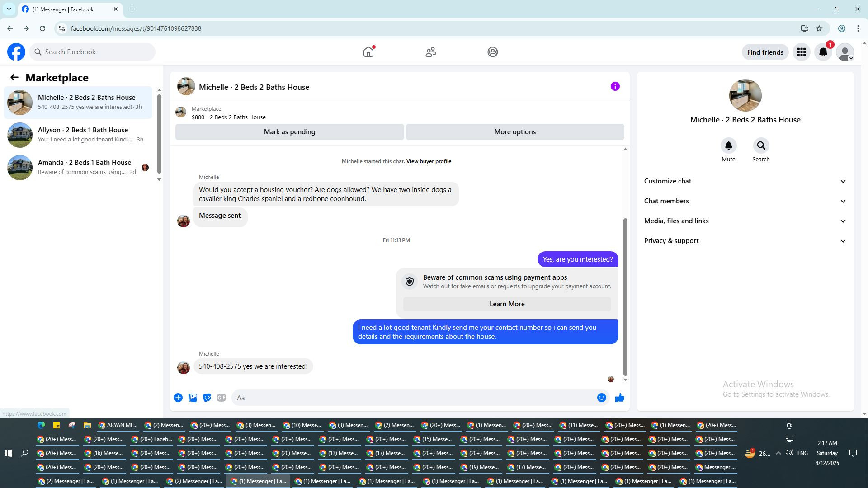Click the chat list scrollbar thumb
868x488 pixels.
(x=159, y=134)
